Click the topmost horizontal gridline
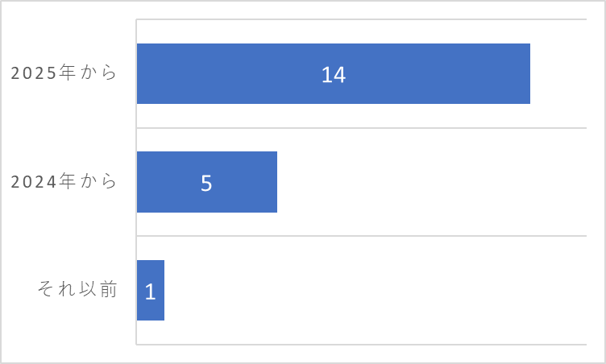 point(361,19)
